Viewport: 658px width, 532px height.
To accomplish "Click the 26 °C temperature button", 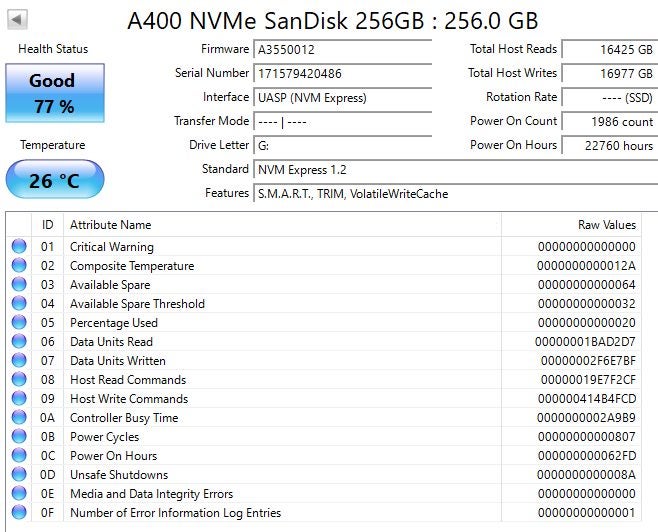I will [55, 179].
